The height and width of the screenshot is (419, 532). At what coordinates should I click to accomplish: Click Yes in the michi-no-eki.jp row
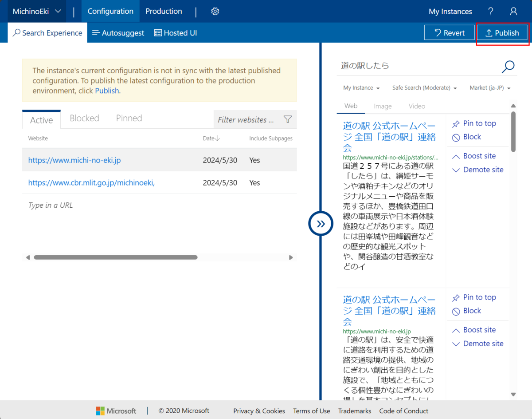pos(254,160)
